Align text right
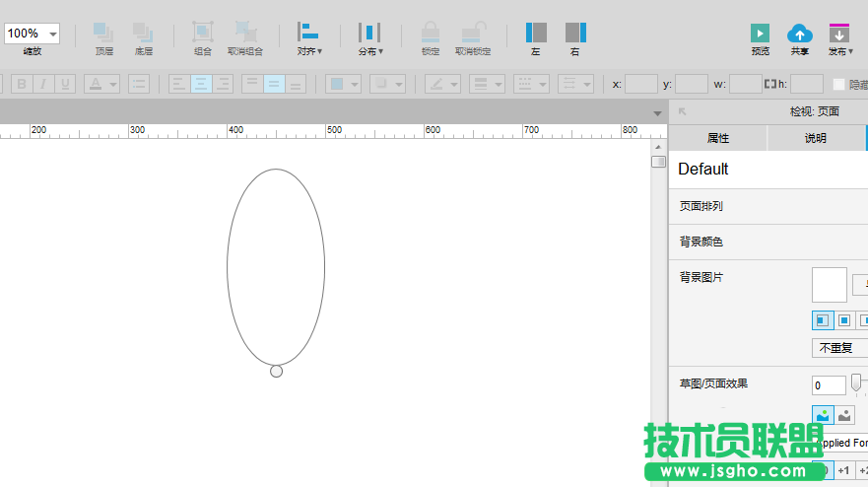The height and width of the screenshot is (487, 868). point(223,84)
